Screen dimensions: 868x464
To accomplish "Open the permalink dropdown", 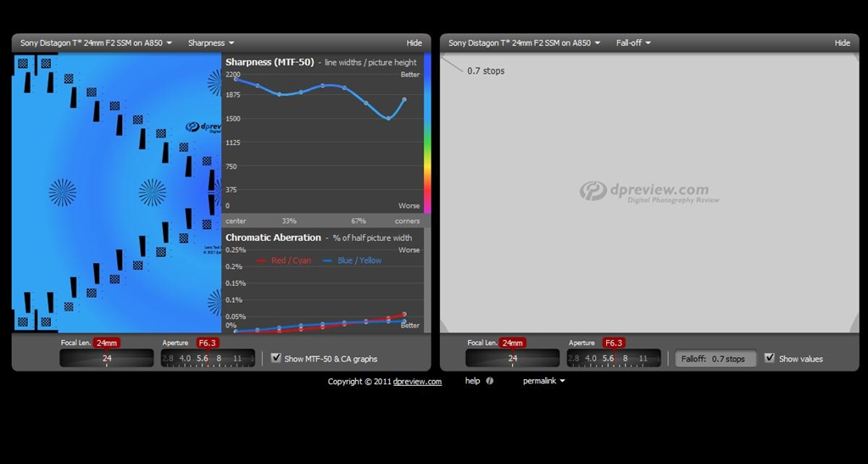I will (x=543, y=381).
